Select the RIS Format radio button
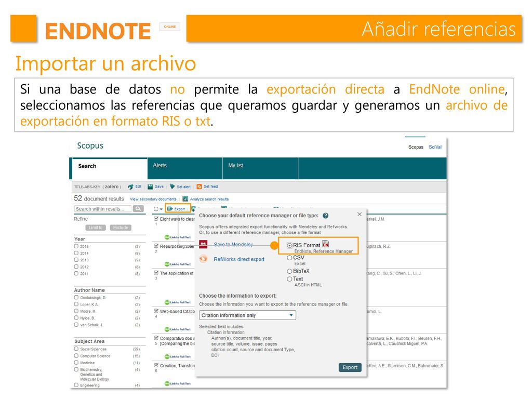532x399 pixels. [289, 245]
